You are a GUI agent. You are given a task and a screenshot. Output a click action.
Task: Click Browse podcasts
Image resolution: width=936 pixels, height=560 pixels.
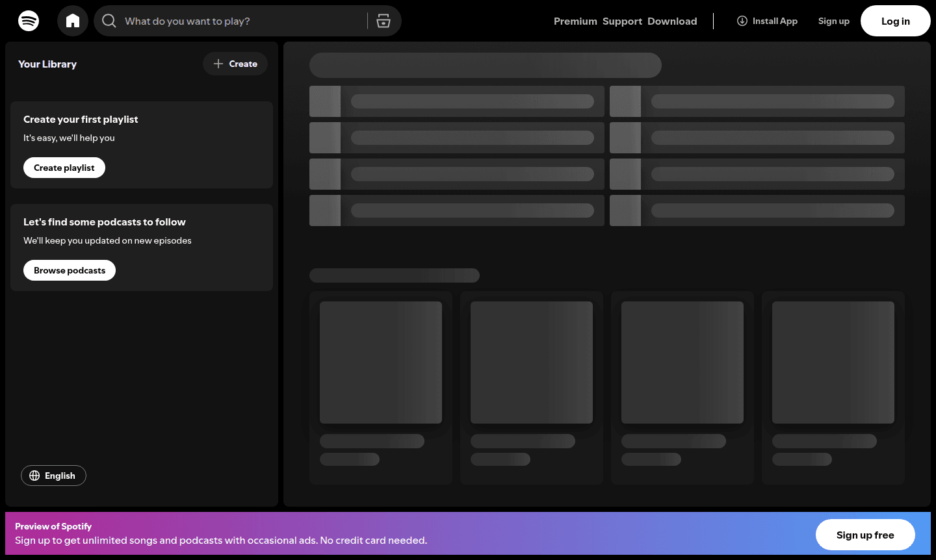69,270
